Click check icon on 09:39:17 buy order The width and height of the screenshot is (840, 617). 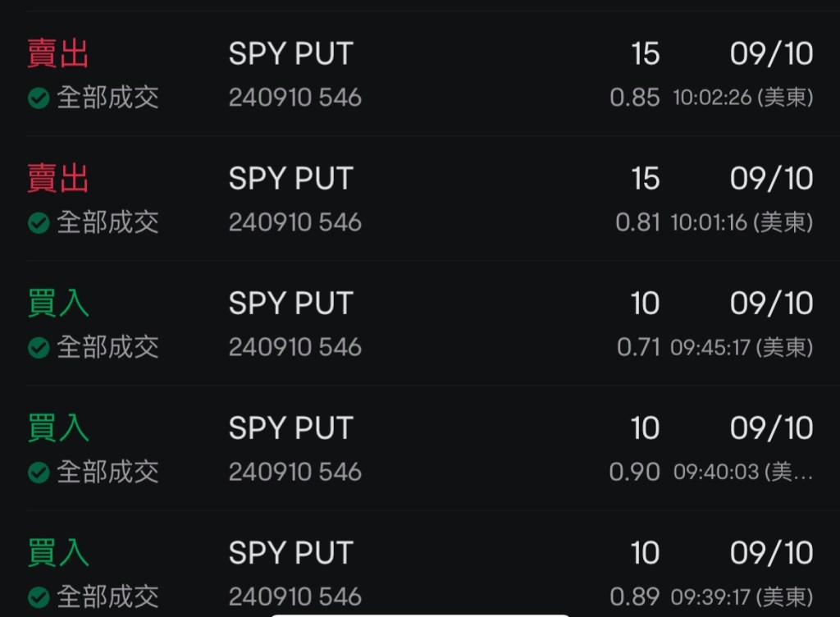pyautogui.click(x=39, y=597)
